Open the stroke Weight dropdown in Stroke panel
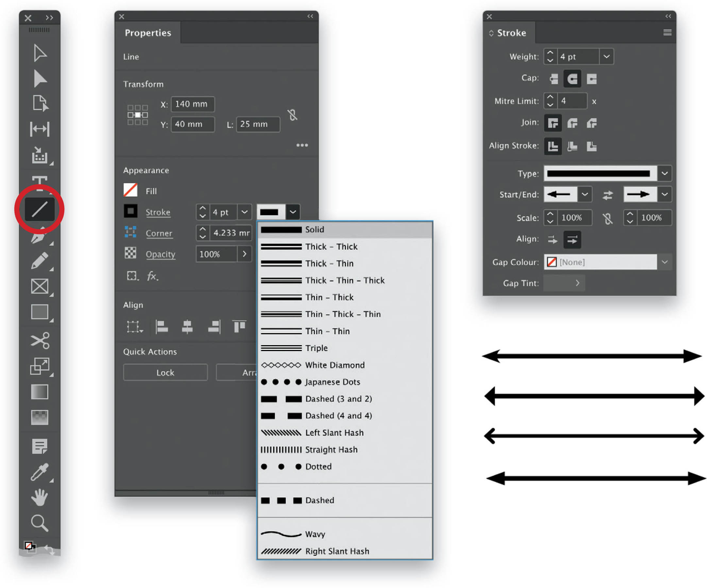Screen dimensions: 707x588 pos(606,57)
